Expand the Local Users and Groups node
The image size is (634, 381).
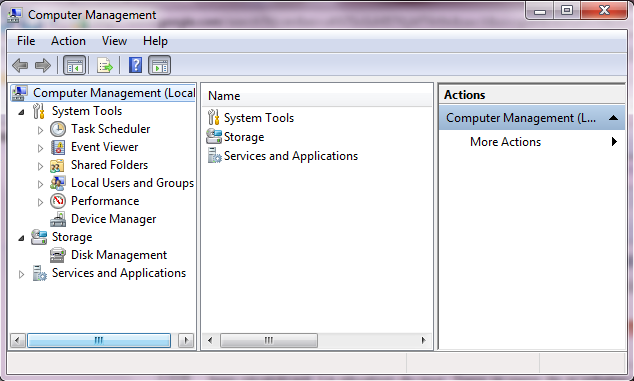40,184
